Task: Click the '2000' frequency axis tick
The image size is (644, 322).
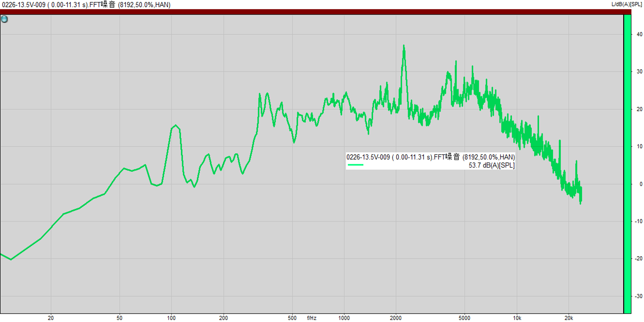Action: tap(396, 318)
